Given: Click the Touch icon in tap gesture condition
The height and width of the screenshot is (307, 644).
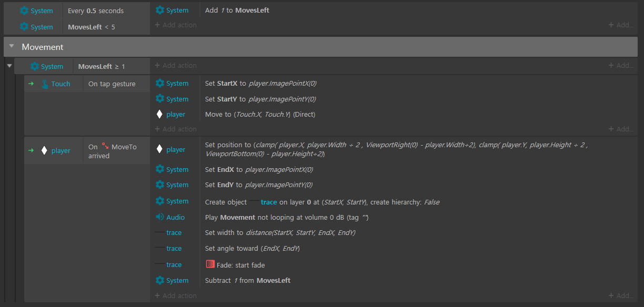Looking at the screenshot, I should coord(45,84).
